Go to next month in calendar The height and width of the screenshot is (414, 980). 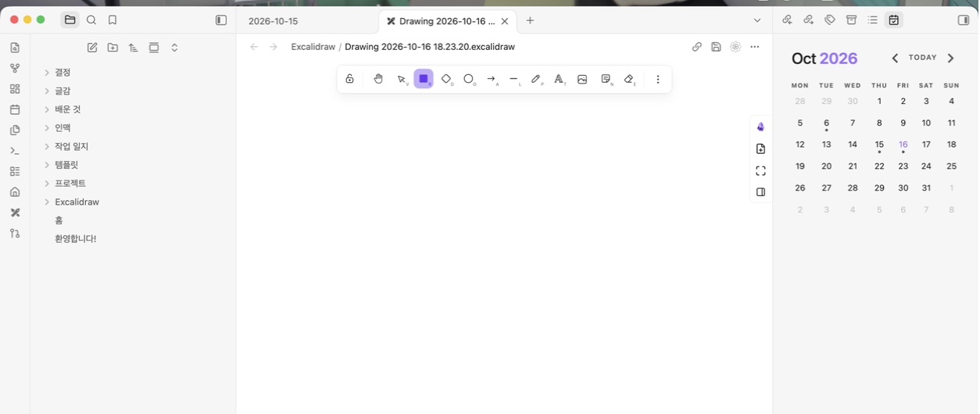(951, 58)
